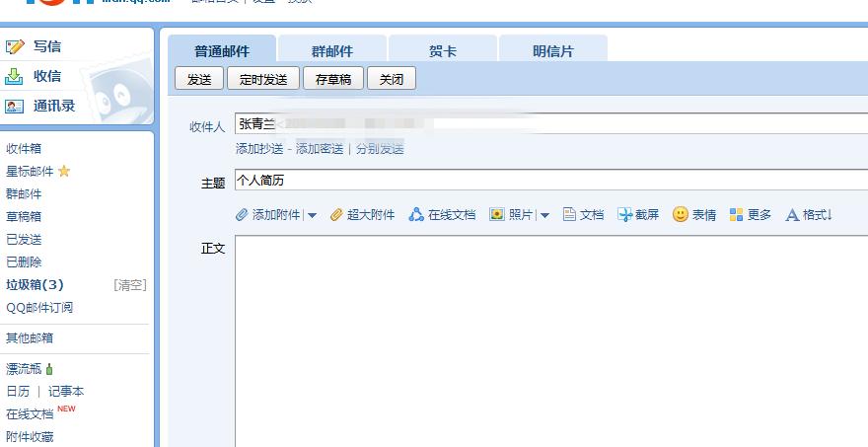The image size is (868, 447).
Task: Open the 已发送 folder
Action: tap(24, 239)
